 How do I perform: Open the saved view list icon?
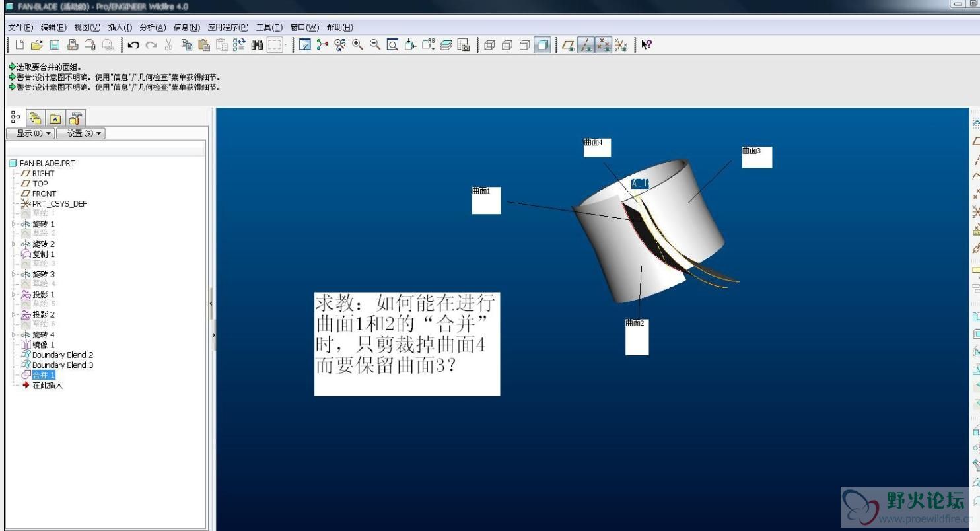point(428,45)
